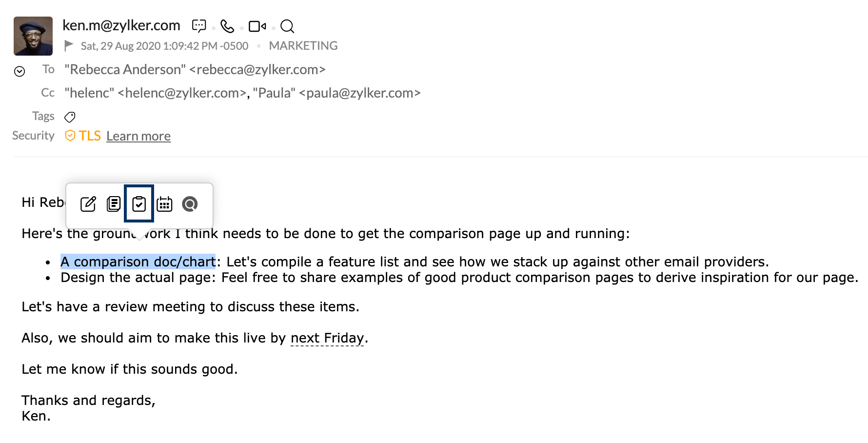Create a task from the selected text

pos(139,204)
